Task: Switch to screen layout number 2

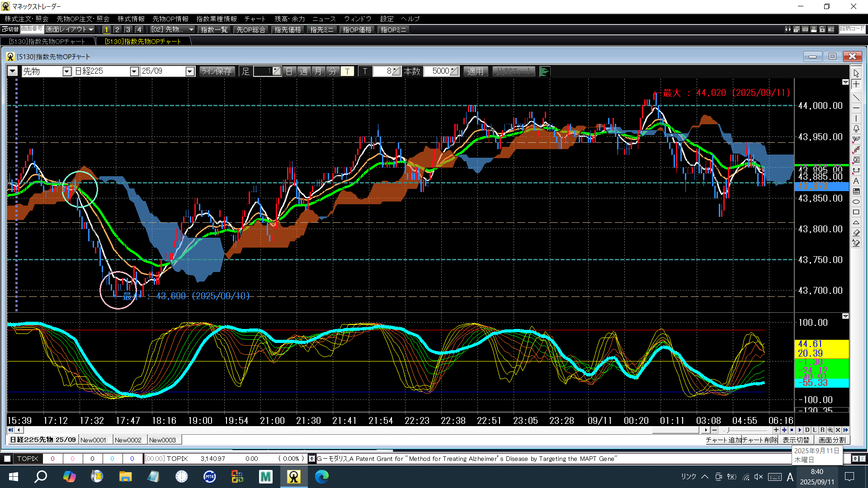Action: (117, 29)
